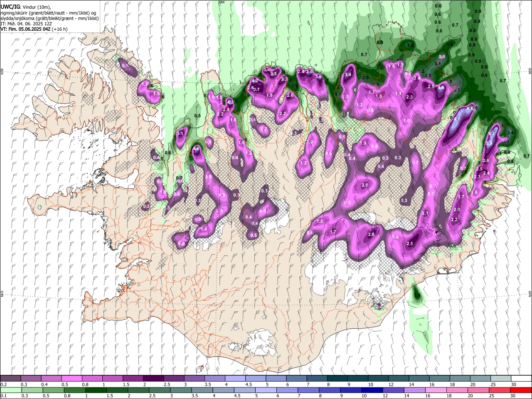Click the 6.7 precipitation value on the map
The width and height of the screenshot is (532, 399).
click(x=492, y=133)
